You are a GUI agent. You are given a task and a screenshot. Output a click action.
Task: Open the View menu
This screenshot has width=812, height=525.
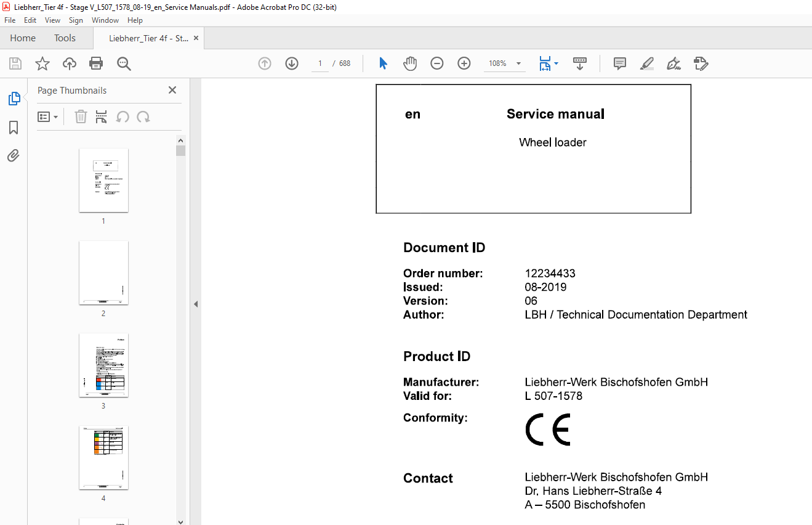point(52,20)
